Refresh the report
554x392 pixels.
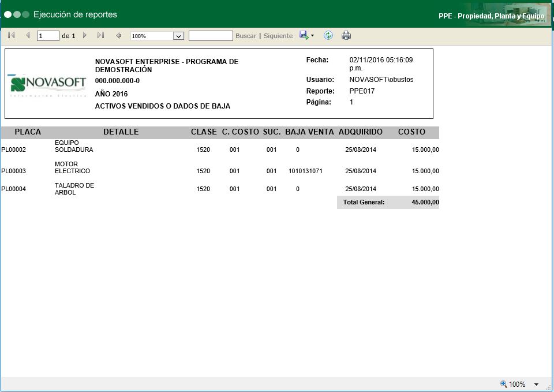[x=328, y=36]
